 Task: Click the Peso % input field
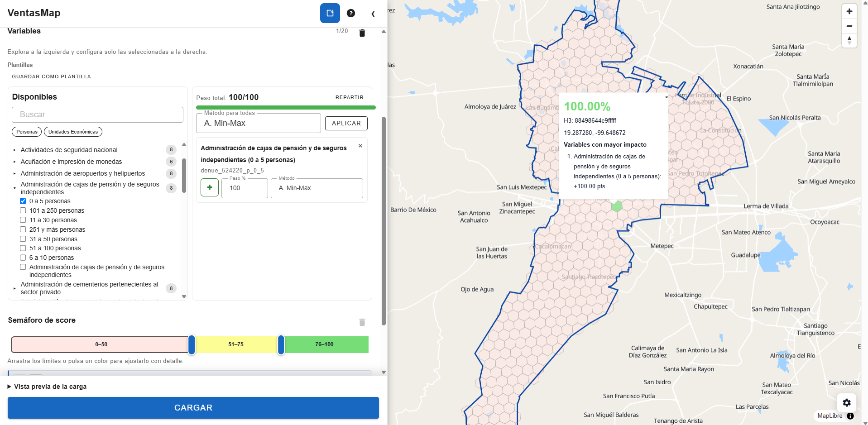245,188
